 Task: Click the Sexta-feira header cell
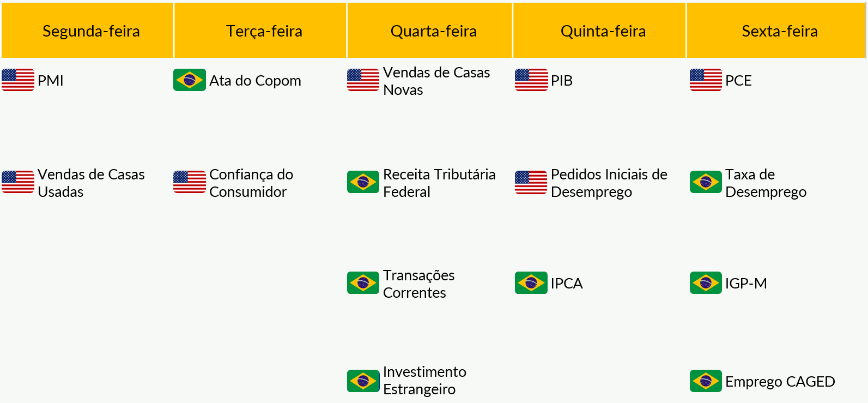point(776,31)
